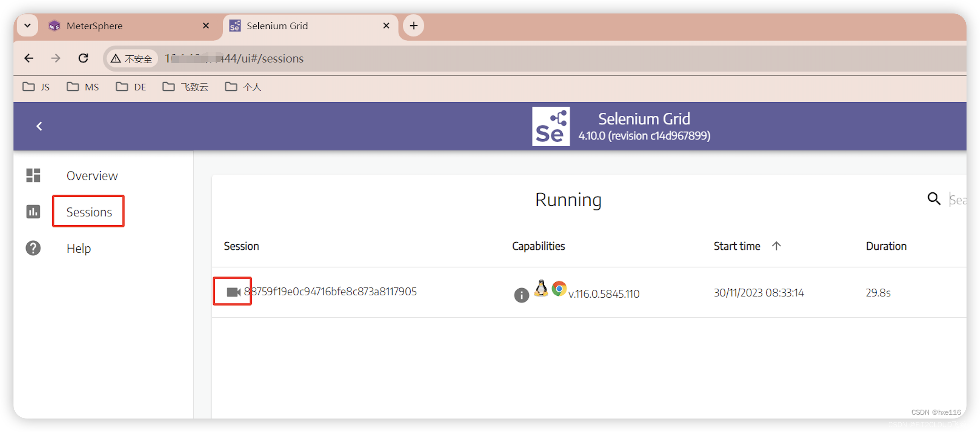Open the session video camera icon
The width and height of the screenshot is (980, 432).
tap(233, 292)
